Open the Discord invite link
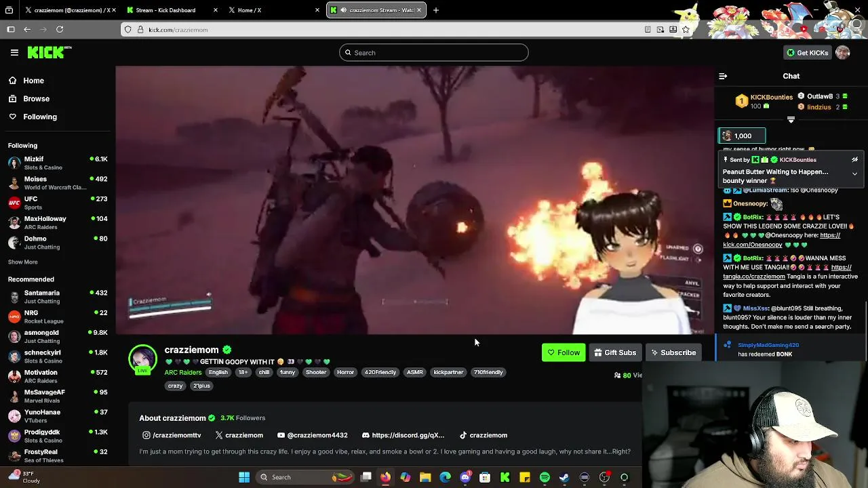868x488 pixels. pos(403,435)
